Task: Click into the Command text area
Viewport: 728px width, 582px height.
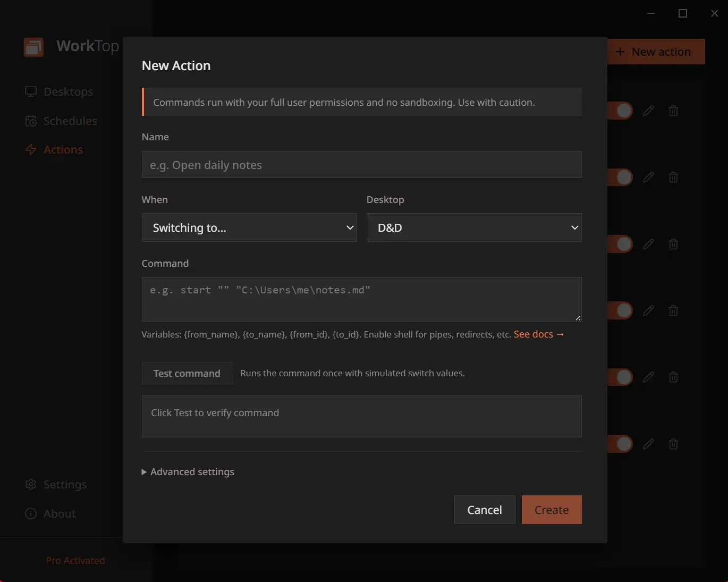Action: [x=362, y=299]
